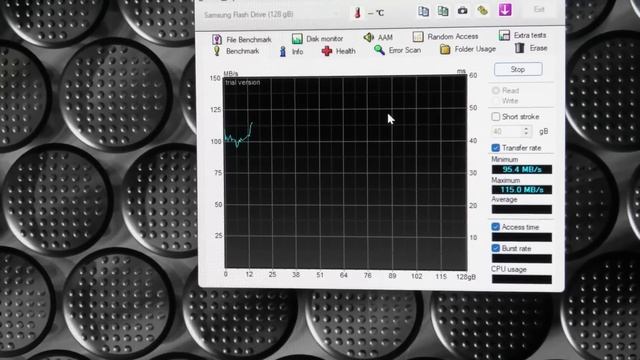Switch to the AAM tab
The height and width of the screenshot is (360, 640).
point(378,37)
